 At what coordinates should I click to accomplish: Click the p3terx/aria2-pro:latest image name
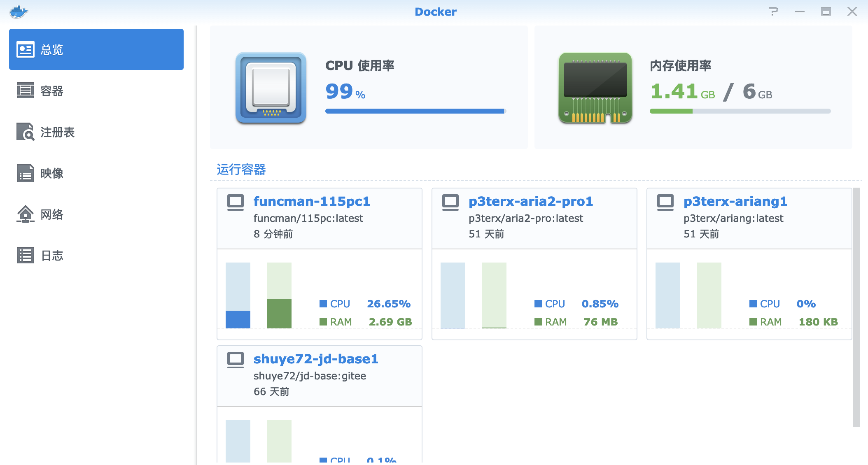[526, 218]
